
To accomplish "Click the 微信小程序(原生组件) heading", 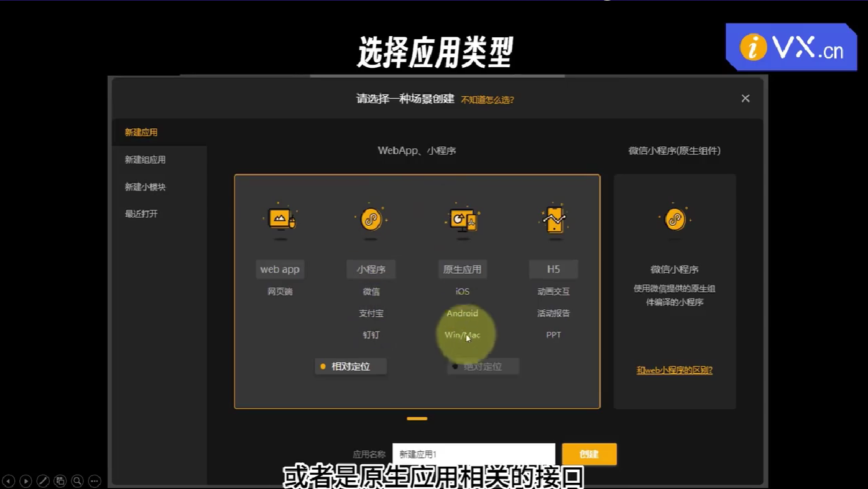I will pos(675,151).
